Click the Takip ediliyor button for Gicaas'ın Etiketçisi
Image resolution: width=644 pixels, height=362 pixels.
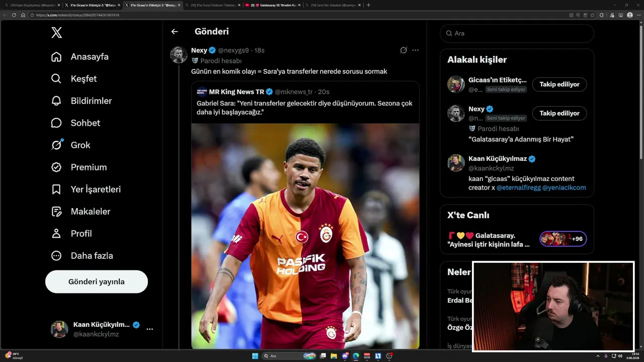pos(559,84)
